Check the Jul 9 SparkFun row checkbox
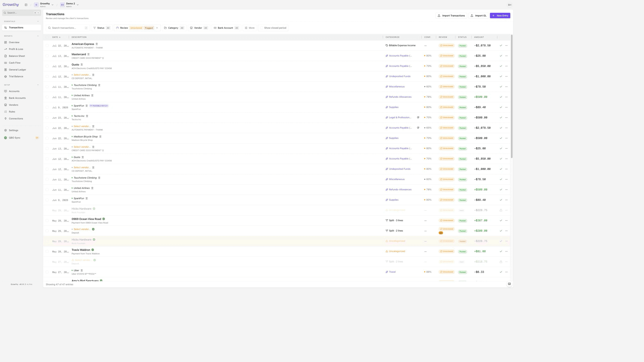Viewport: 644px width, 362px height. coord(47,107)
